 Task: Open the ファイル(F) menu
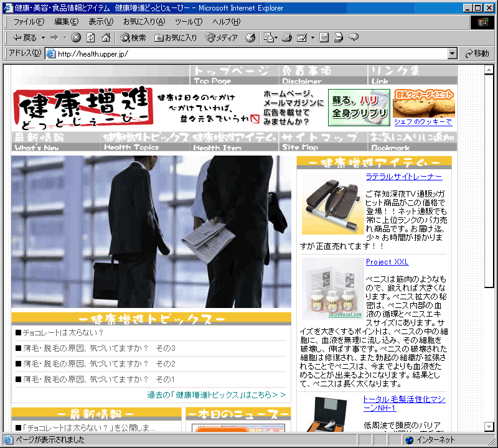click(29, 22)
